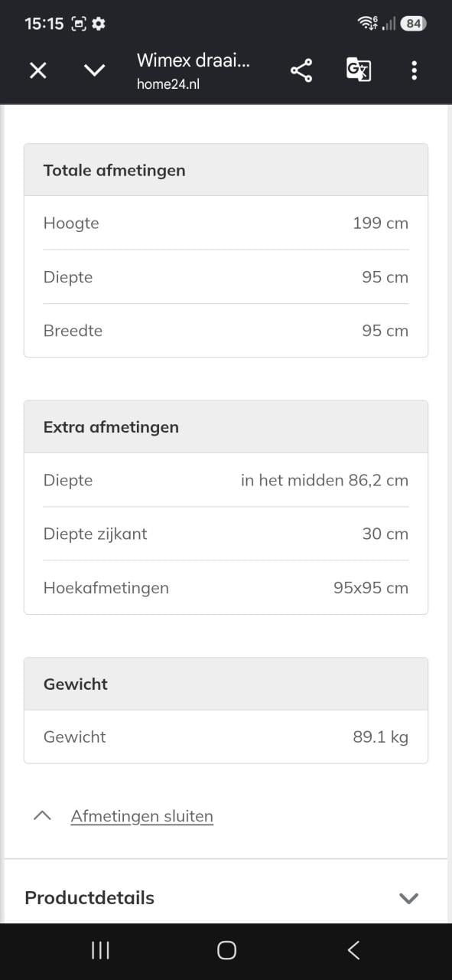The image size is (452, 980).
Task: Tap the home24.nl URL text
Action: pos(168,84)
